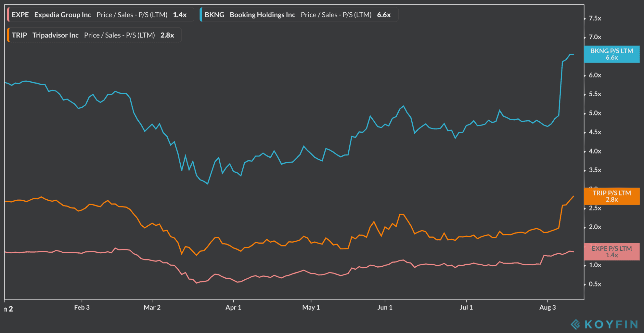This screenshot has height=333, width=644.
Task: Click the EXPE value 1.4x in legend
Action: pos(180,15)
